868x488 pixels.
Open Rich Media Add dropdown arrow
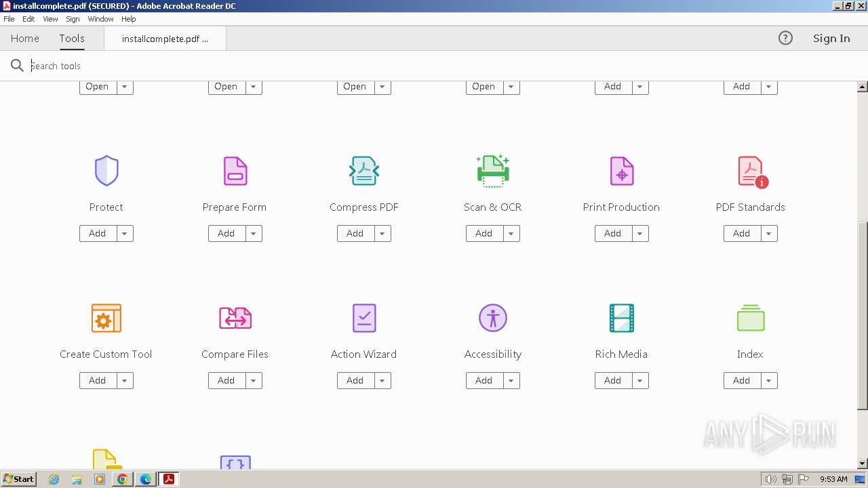(640, 380)
